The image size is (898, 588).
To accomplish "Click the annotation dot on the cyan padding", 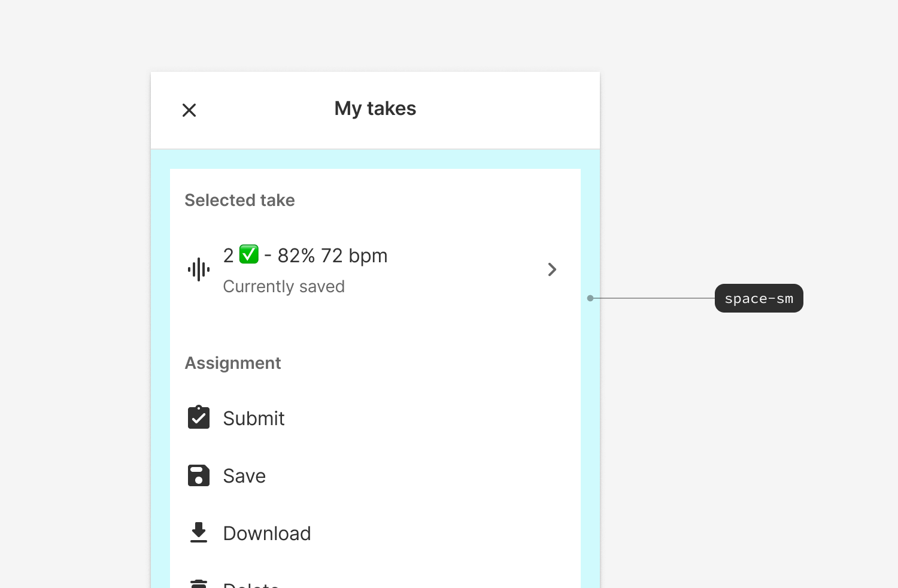I will [x=590, y=298].
